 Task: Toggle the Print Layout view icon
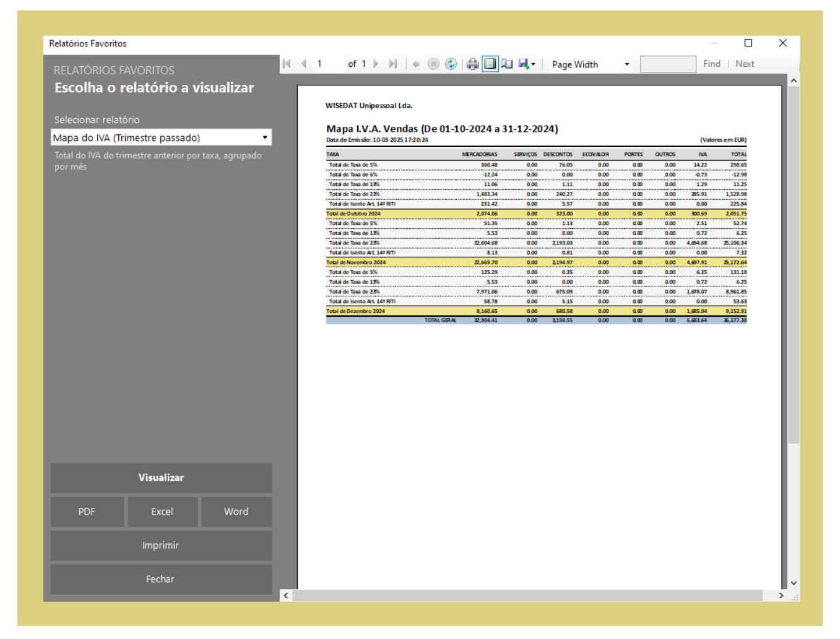click(490, 64)
